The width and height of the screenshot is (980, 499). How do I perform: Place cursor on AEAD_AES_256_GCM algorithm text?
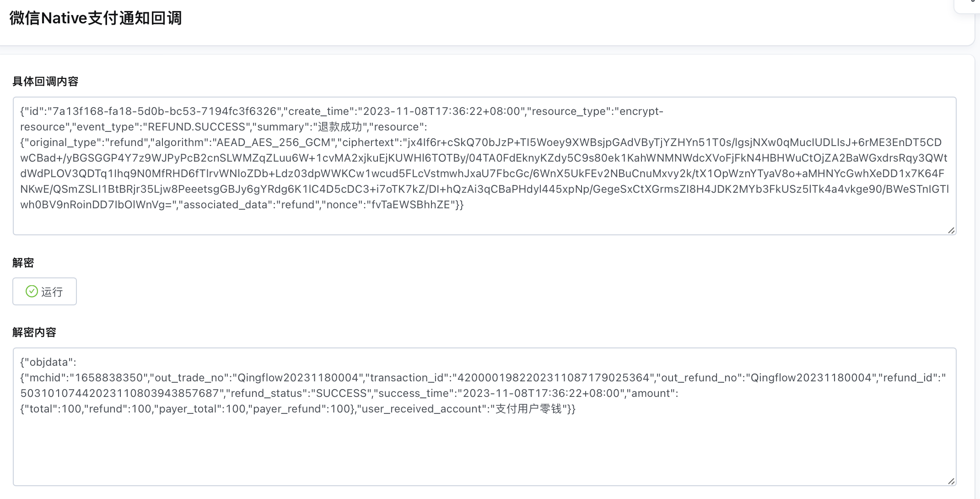[273, 142]
